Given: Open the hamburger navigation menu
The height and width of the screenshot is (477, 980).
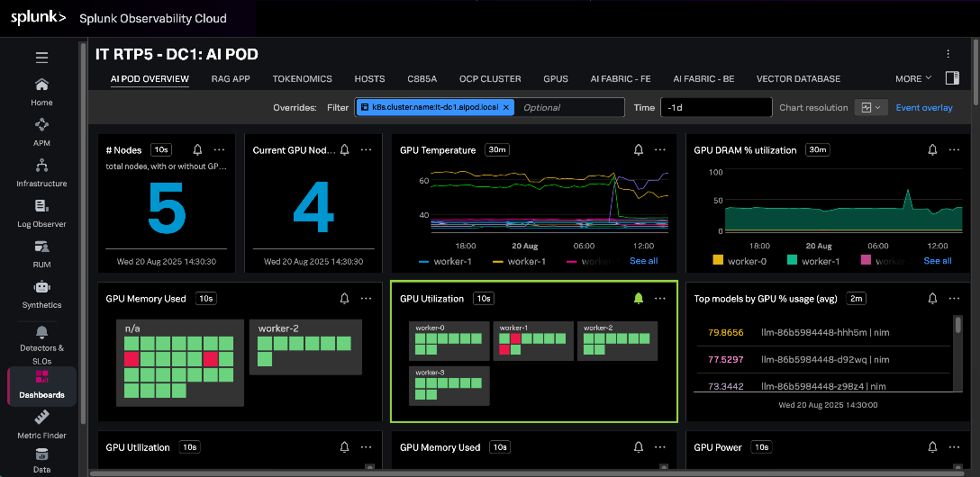Looking at the screenshot, I should 41,58.
